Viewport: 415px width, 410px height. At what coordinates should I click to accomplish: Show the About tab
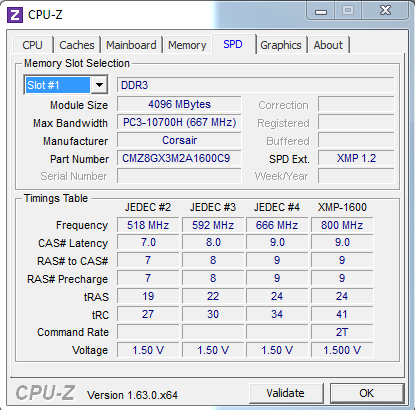coord(328,45)
